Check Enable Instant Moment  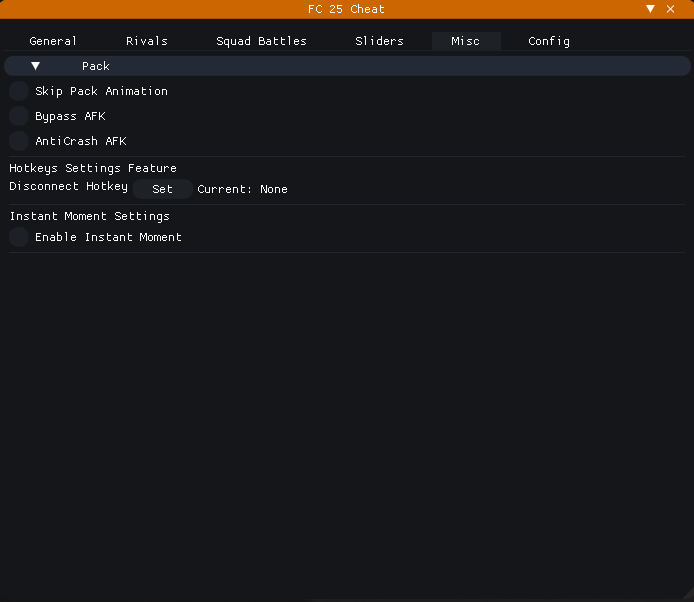19,237
